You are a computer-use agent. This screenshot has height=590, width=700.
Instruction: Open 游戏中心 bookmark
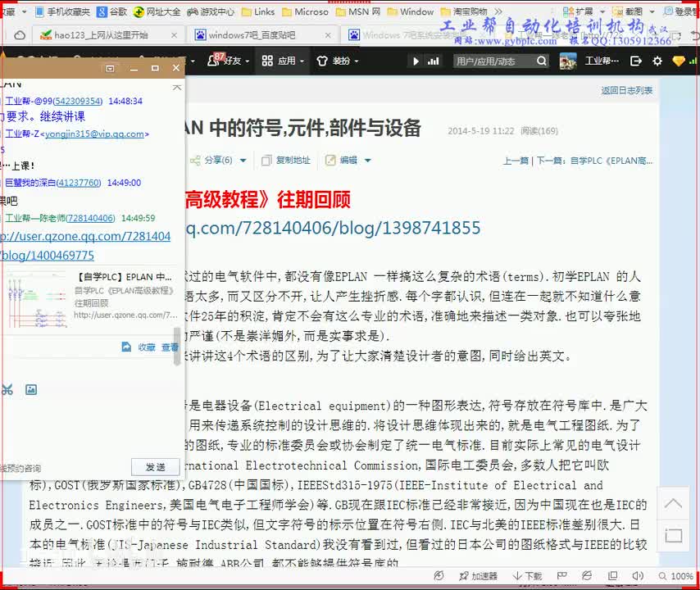point(211,11)
